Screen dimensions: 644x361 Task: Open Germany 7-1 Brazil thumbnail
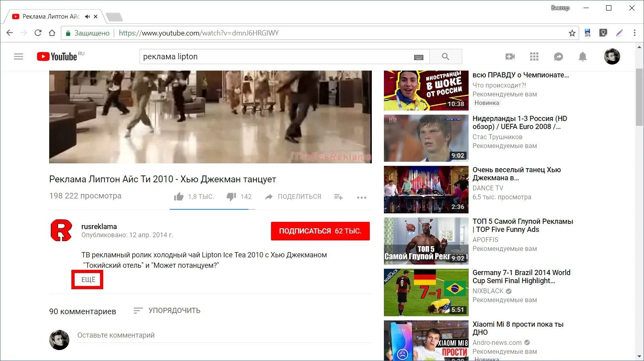tap(426, 292)
